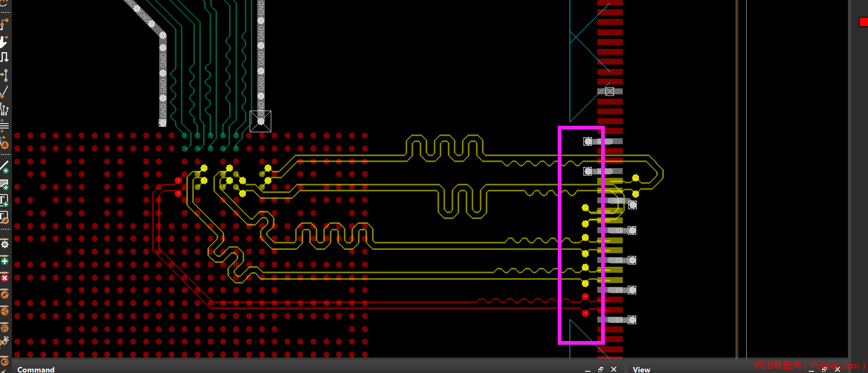
Task: Click the View panel title
Action: tap(642, 370)
